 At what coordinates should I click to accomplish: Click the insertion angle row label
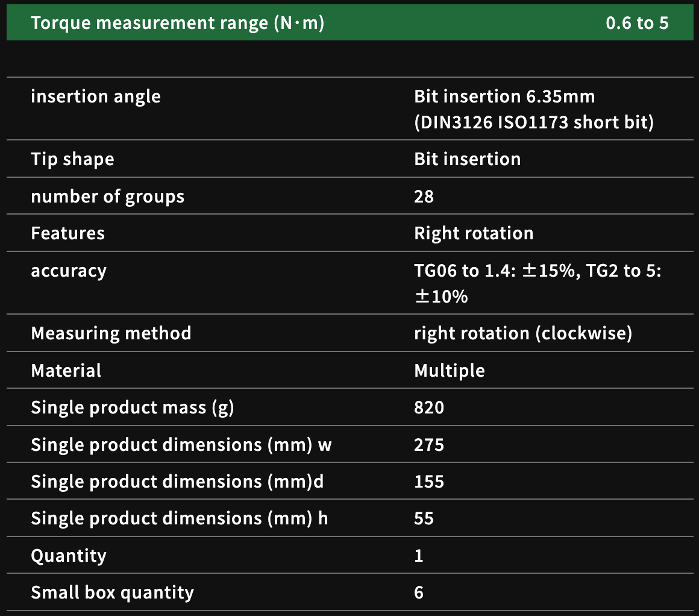[96, 96]
